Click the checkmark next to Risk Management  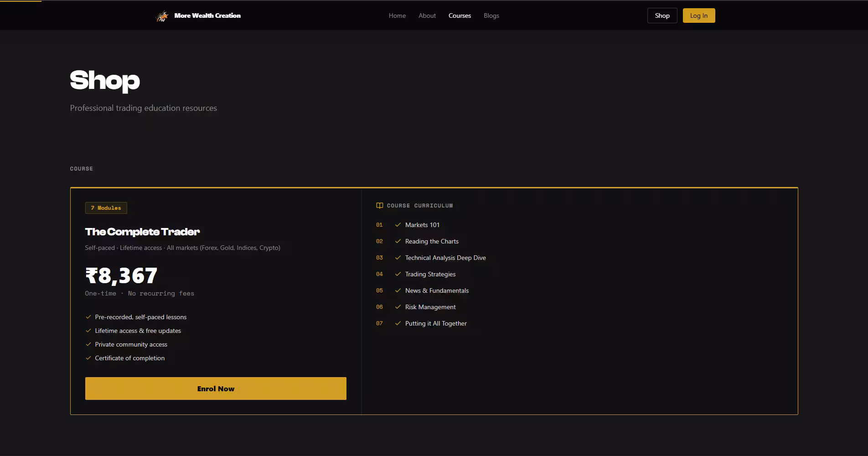pyautogui.click(x=398, y=307)
